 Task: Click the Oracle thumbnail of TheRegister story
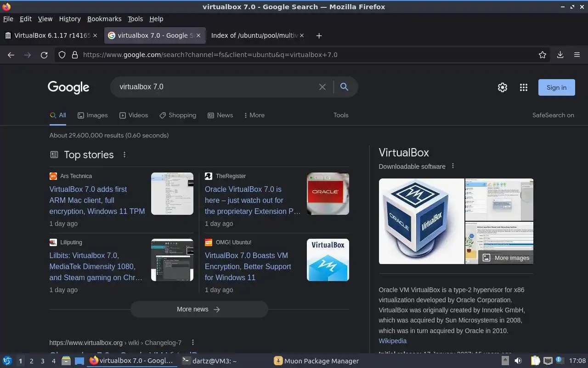[328, 194]
